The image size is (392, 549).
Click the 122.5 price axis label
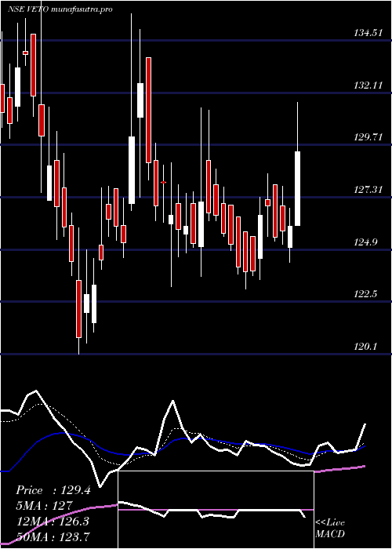(366, 294)
